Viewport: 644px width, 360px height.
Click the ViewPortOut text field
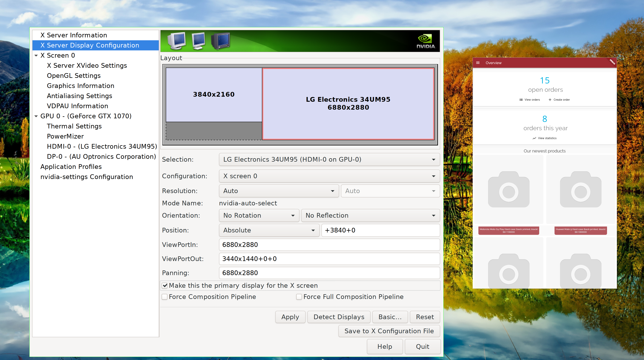click(x=329, y=259)
